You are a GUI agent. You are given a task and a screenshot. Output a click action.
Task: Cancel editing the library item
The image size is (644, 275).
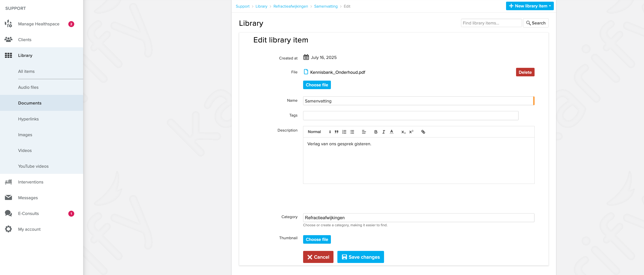pos(318,257)
